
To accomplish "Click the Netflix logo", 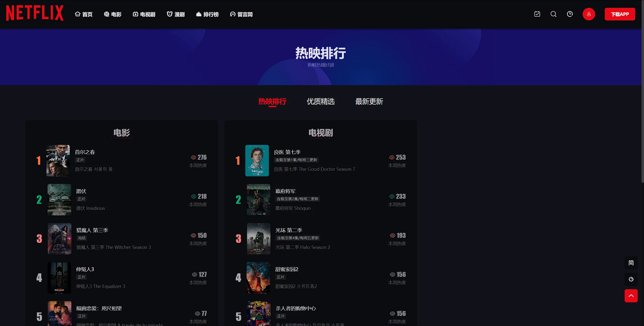I will click(35, 13).
